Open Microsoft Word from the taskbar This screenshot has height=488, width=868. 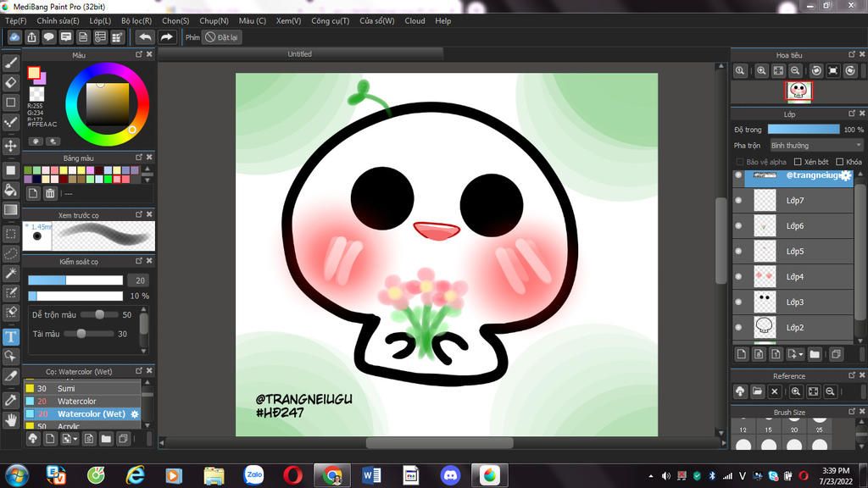[x=371, y=475]
